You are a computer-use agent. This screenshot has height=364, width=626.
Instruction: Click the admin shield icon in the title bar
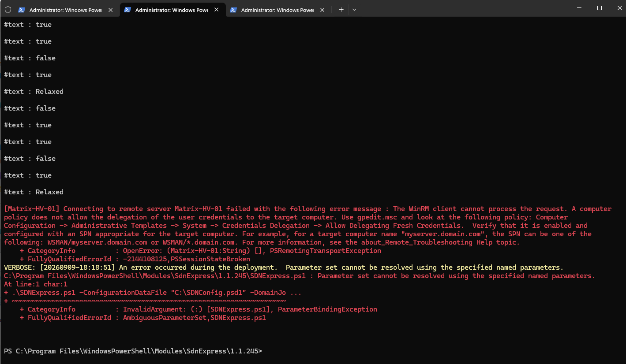pyautogui.click(x=7, y=9)
